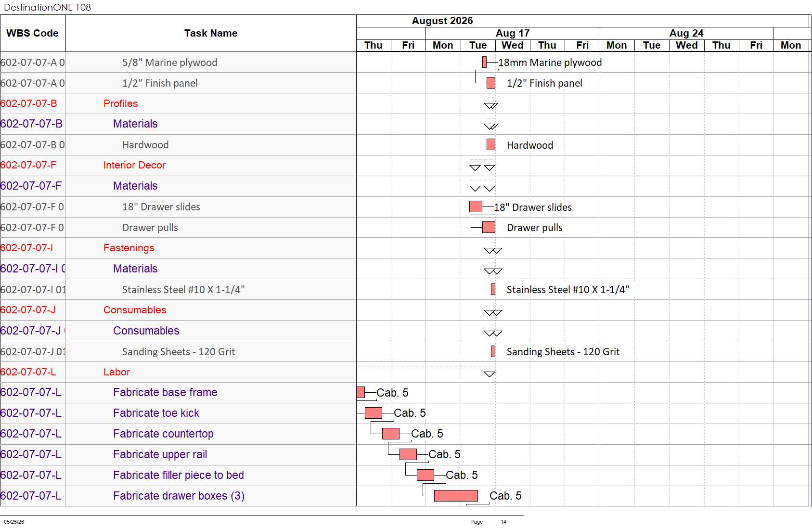Select the Fabricate drawer boxes (3) task
The width and height of the screenshot is (812, 528).
coord(179,496)
